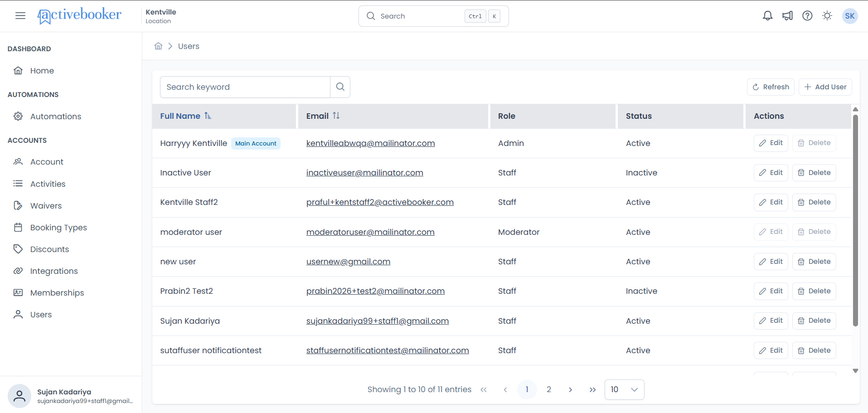Click the activebooker logo

tap(79, 16)
